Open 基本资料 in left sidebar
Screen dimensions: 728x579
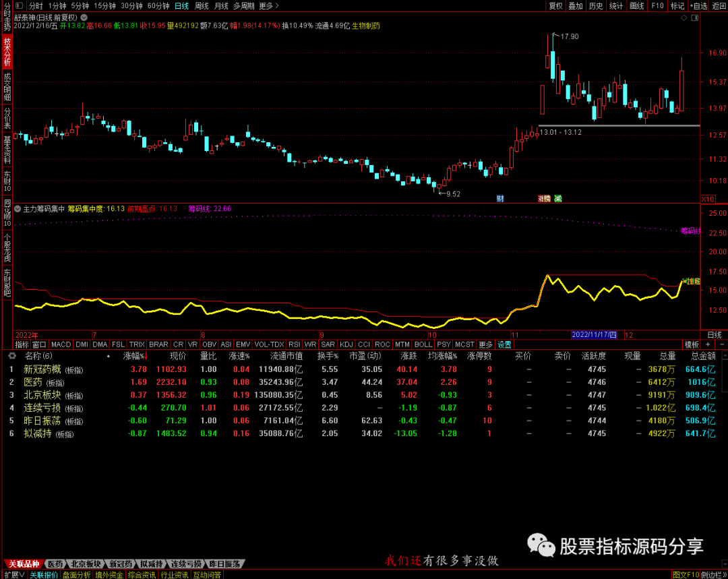(x=7, y=150)
